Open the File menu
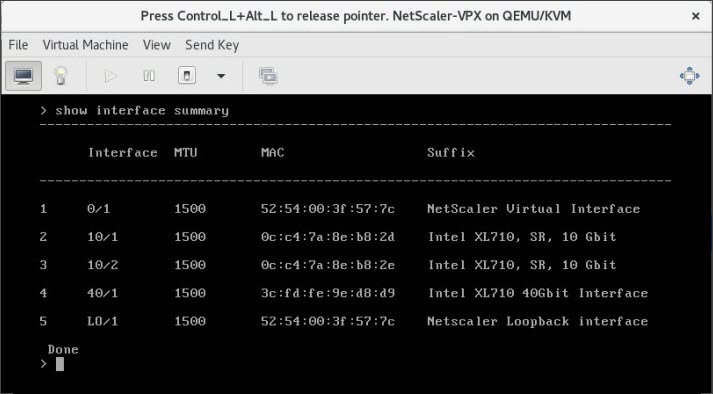Screen dimensions: 713x394 pos(18,45)
